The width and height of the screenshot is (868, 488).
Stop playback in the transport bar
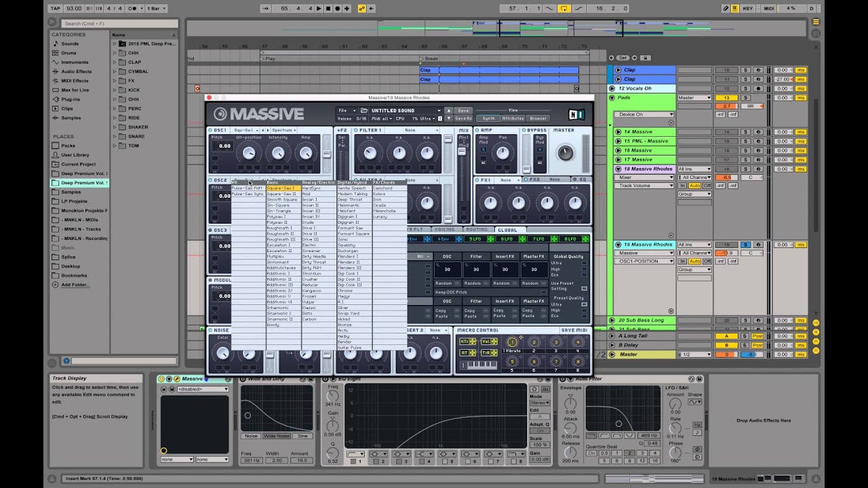coord(329,8)
